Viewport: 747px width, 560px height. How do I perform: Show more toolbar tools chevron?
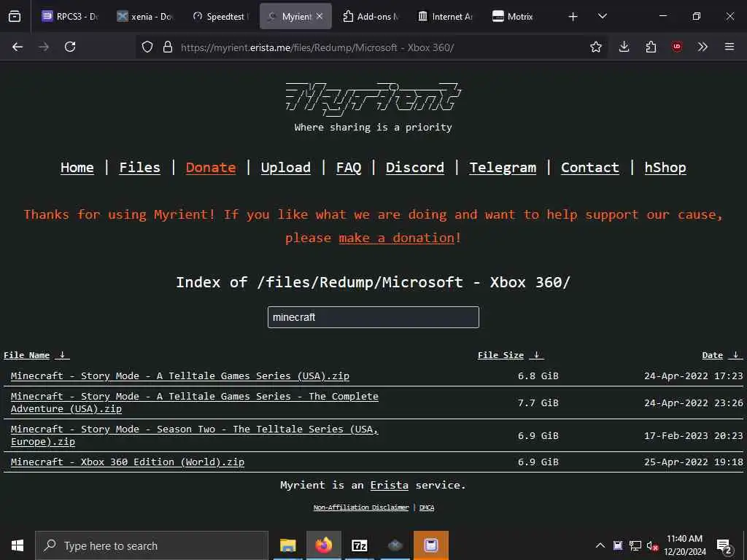pyautogui.click(x=703, y=47)
